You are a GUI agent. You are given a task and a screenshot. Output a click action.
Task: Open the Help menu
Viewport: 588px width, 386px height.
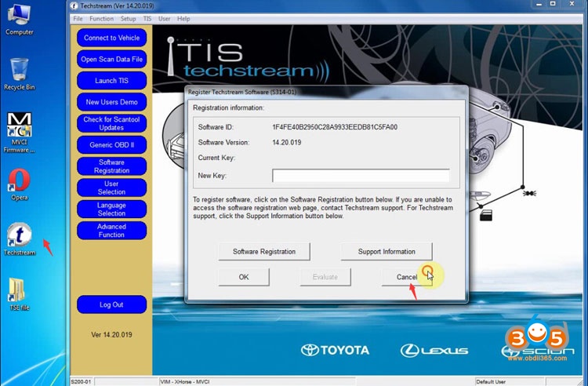coord(183,19)
